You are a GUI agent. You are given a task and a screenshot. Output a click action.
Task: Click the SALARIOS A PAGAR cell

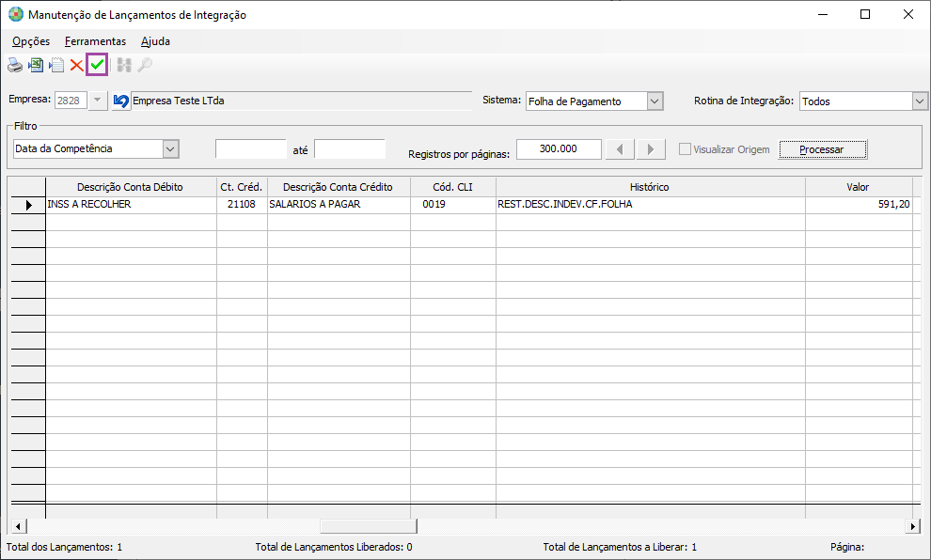pos(339,205)
